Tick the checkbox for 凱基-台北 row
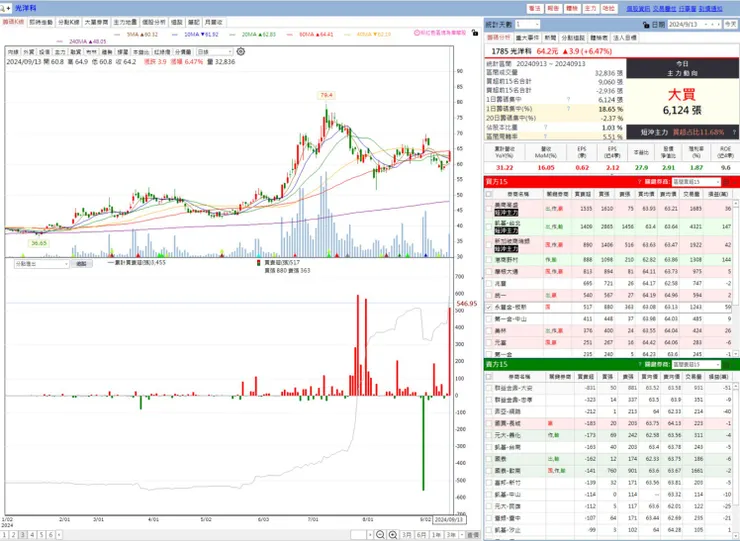This screenshot has height=541, width=740. click(x=489, y=227)
